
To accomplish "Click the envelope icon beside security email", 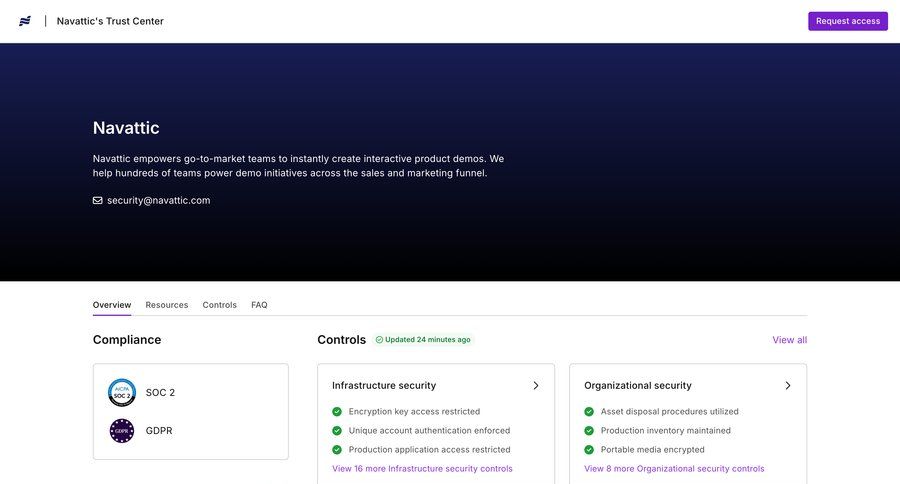I will point(98,200).
